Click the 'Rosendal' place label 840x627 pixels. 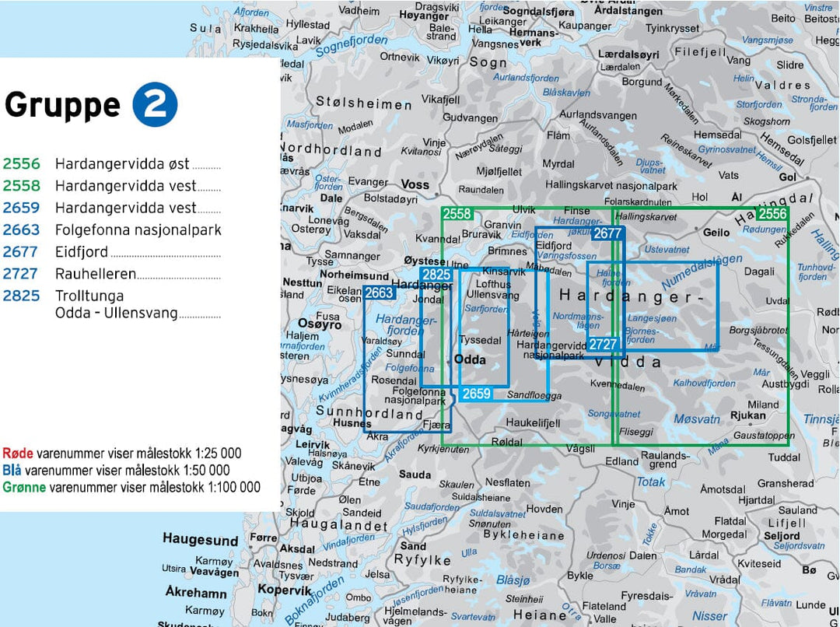394,380
